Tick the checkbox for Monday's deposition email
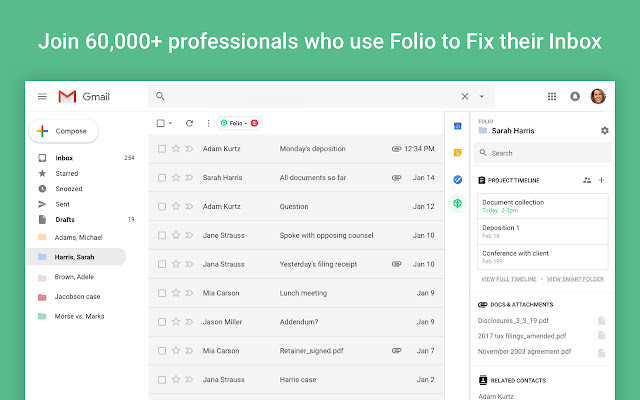This screenshot has width=640, height=400. point(162,149)
